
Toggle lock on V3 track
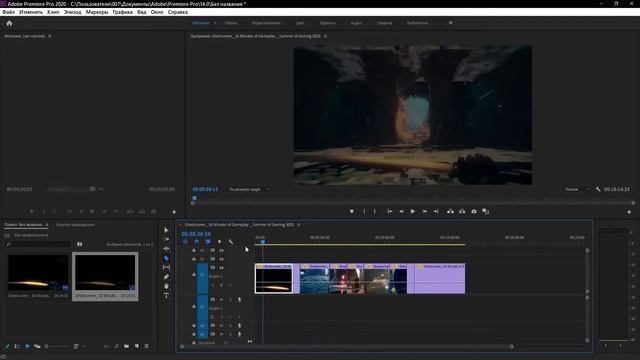coord(194,250)
